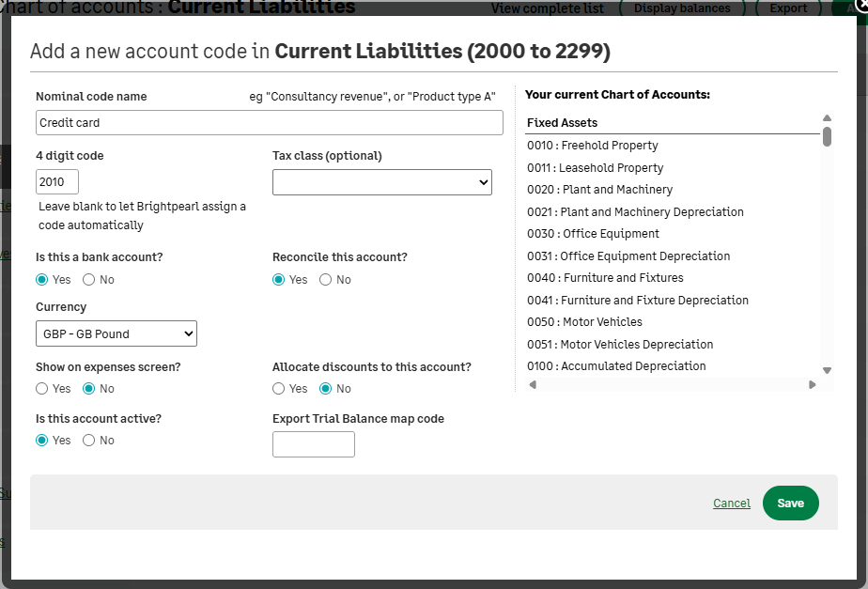Click '0040 : Furniture and Fixtures' entry

605,278
